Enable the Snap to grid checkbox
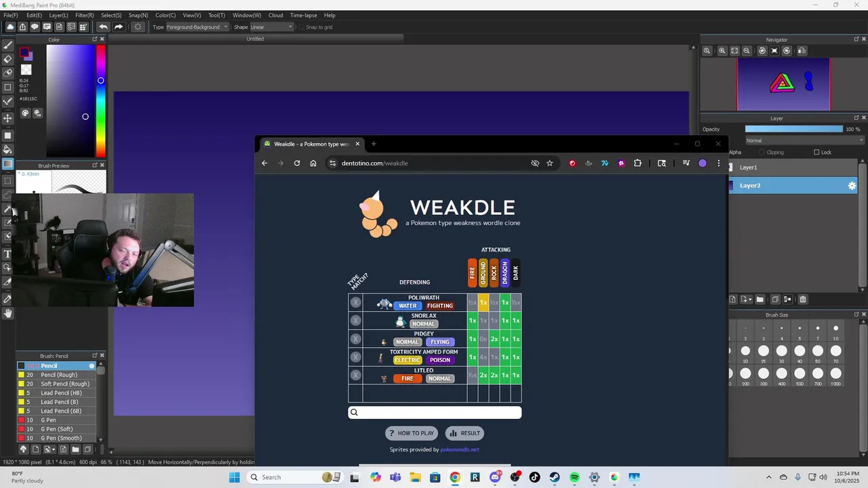868x488 pixels. (x=302, y=27)
